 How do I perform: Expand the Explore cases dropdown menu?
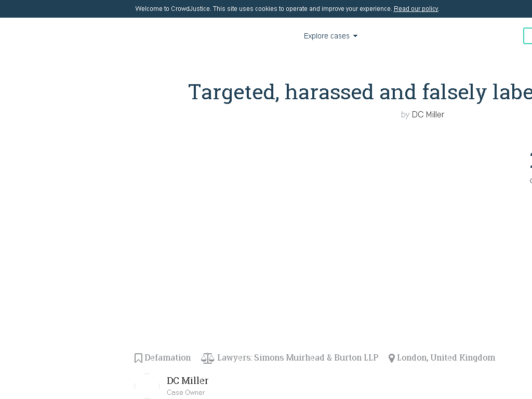[x=330, y=36]
